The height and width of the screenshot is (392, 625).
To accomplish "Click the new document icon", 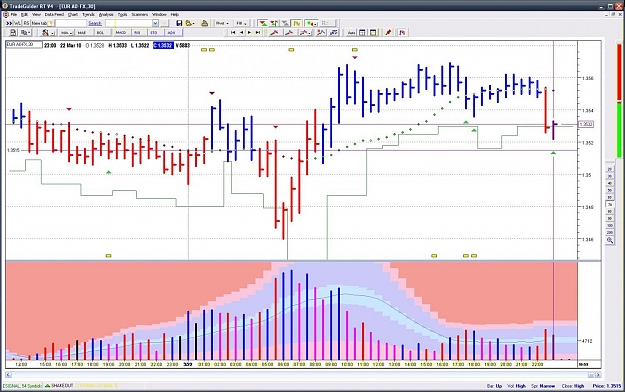I will pos(13,32).
